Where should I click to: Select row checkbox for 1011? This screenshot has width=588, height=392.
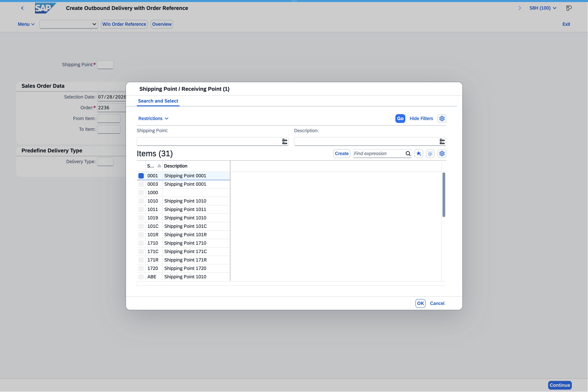pyautogui.click(x=141, y=209)
